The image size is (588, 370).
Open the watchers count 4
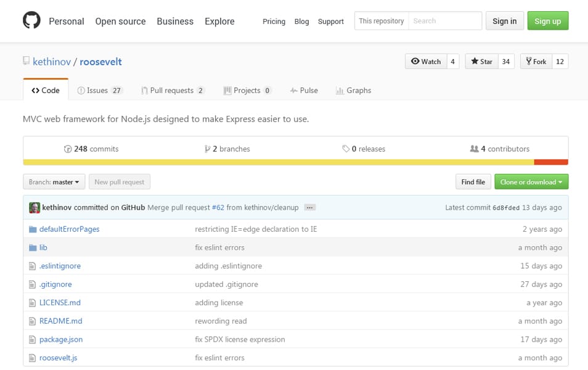tap(452, 62)
